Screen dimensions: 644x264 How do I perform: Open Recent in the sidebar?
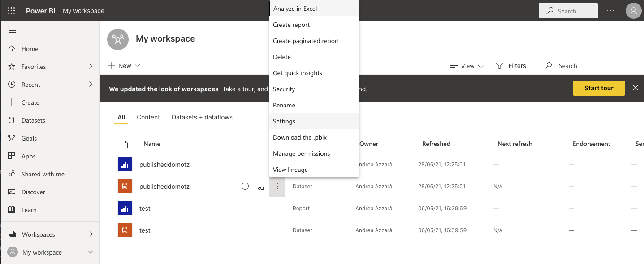point(50,85)
